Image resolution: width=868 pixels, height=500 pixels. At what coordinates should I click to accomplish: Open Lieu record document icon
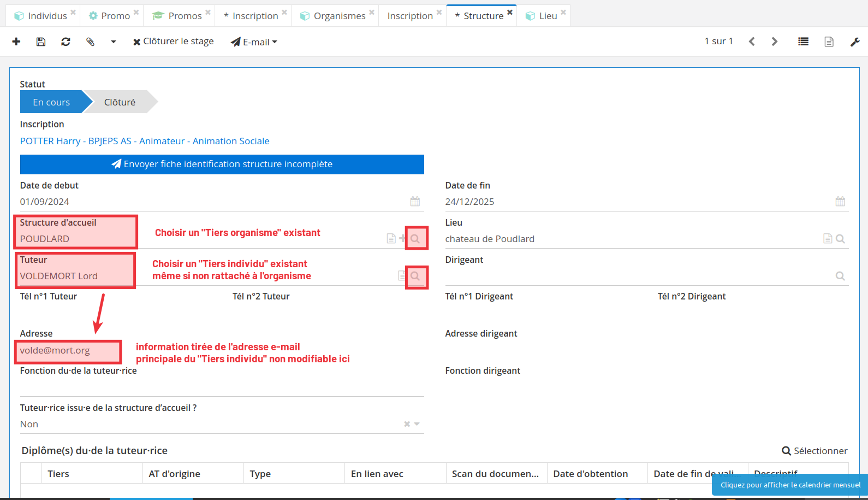(x=828, y=238)
